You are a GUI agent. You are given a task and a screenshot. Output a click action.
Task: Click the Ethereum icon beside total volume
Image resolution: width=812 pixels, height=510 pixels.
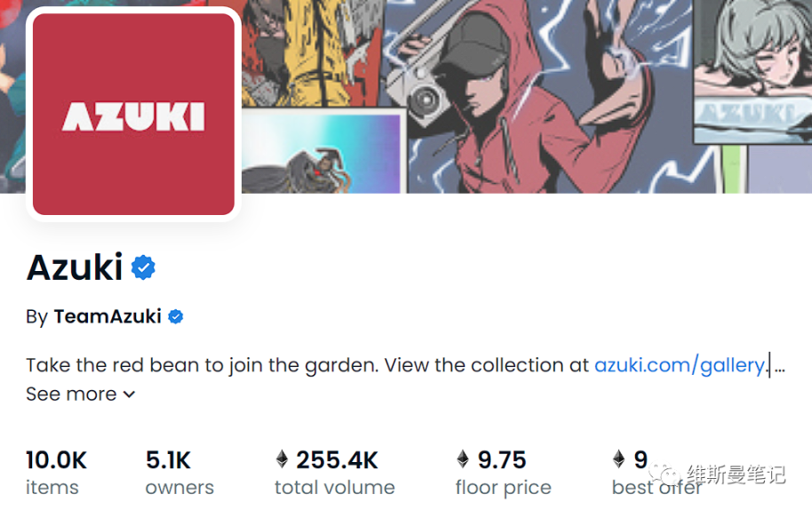[282, 459]
